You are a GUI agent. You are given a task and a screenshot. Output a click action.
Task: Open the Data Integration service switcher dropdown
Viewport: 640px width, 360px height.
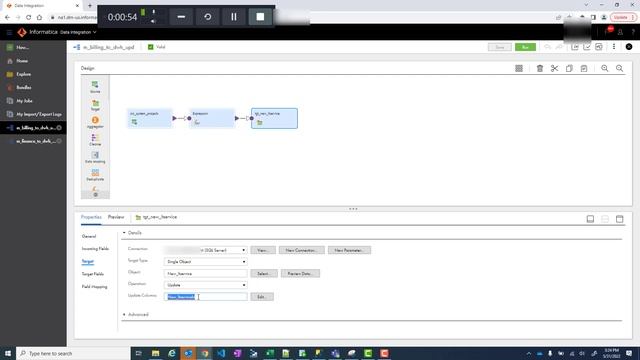coord(78,32)
